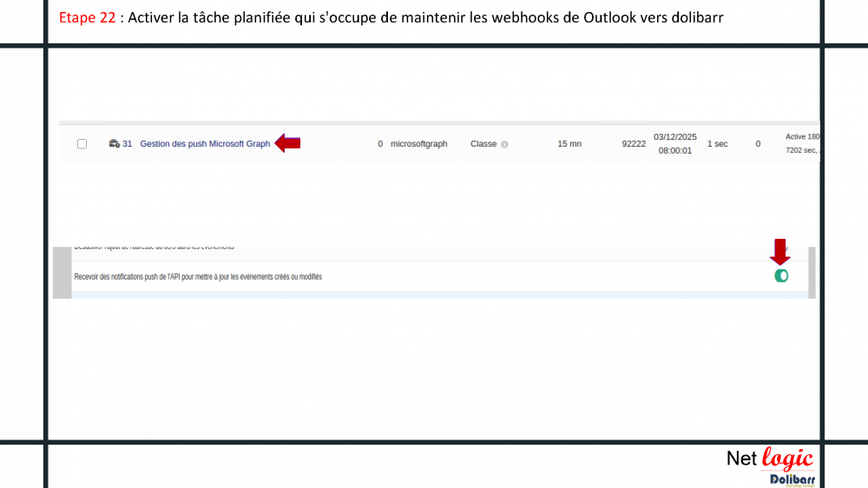
Task: Click the Net logic logo
Action: click(x=769, y=459)
